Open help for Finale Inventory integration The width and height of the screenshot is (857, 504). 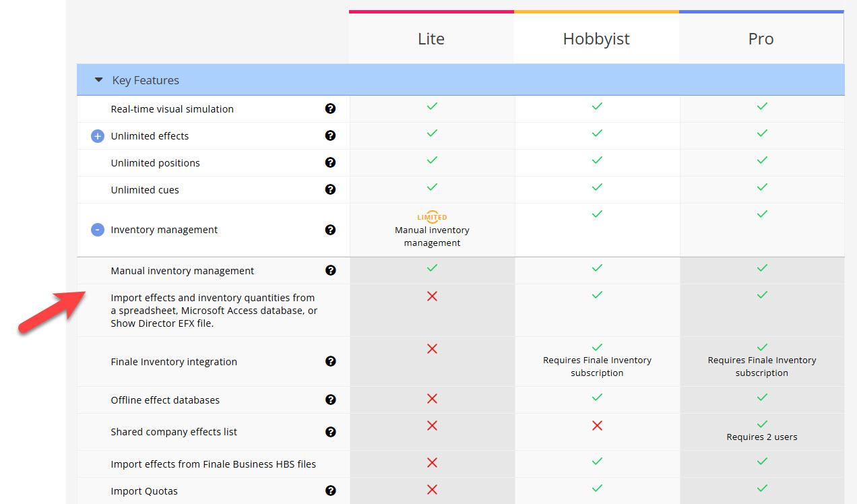pos(330,361)
